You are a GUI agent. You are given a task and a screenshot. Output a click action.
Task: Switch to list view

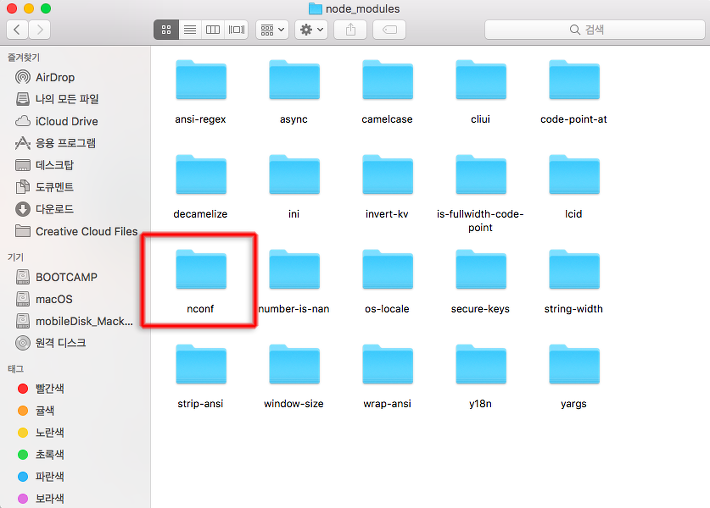coord(190,30)
